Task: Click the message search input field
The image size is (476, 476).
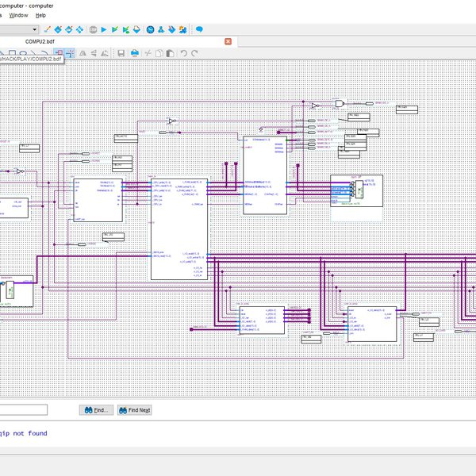Action: pyautogui.click(x=24, y=410)
